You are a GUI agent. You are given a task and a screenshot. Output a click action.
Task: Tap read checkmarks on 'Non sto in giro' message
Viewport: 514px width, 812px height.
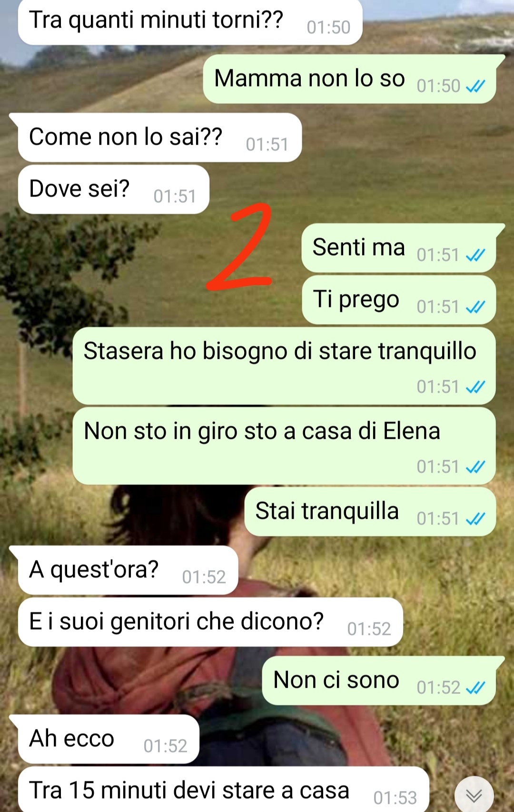[475, 467]
